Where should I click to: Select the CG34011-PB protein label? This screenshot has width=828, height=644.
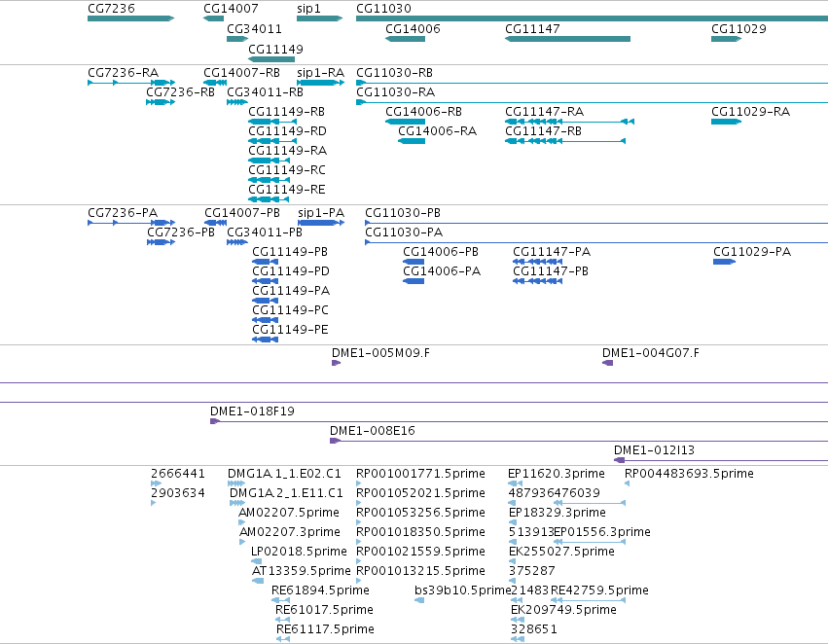265,233
